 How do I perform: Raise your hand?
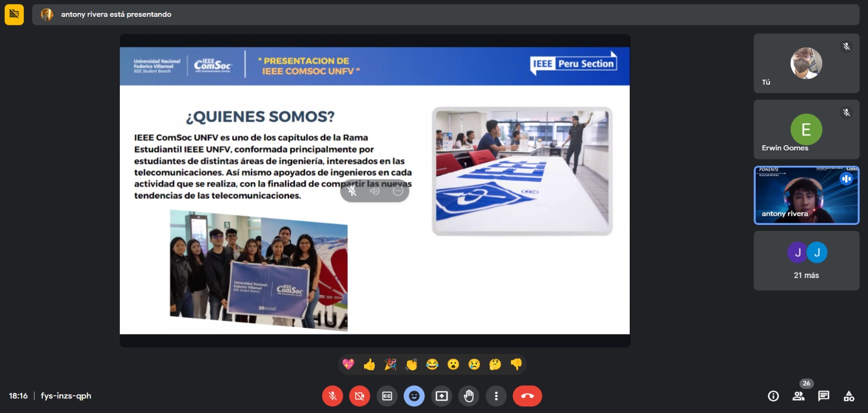[x=469, y=396]
